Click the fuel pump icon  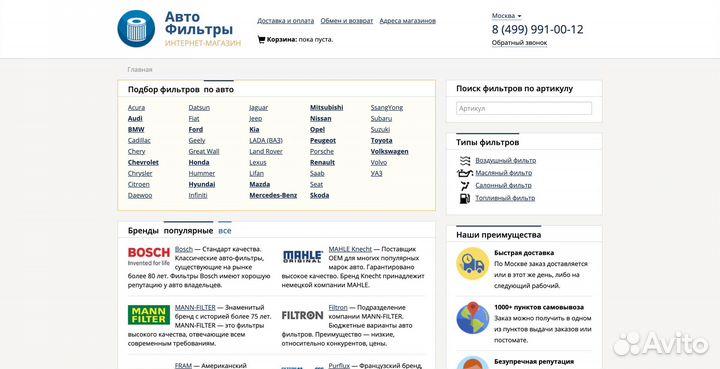tap(465, 198)
